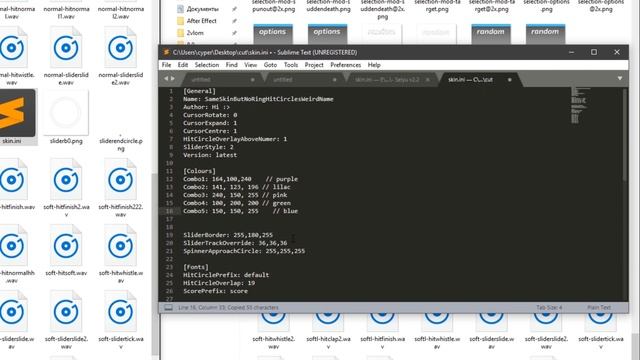
Task: Click the SliderStyle: 2 line
Action: (x=208, y=147)
